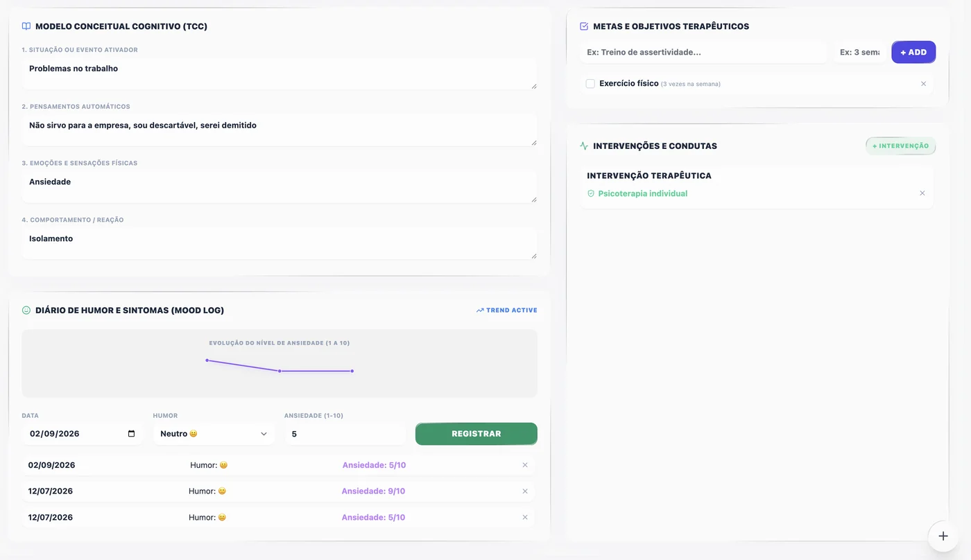Click the TREND ACTIVE label
The height and width of the screenshot is (560, 971).
[512, 310]
